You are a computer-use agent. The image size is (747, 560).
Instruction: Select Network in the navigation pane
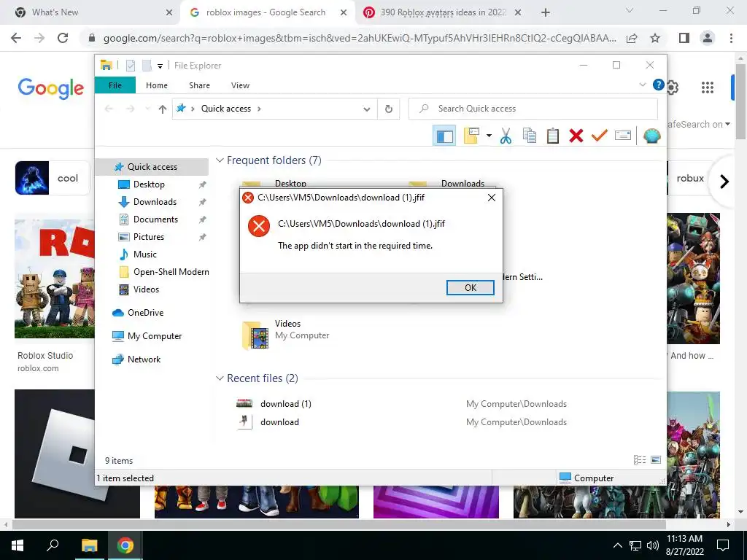point(144,359)
